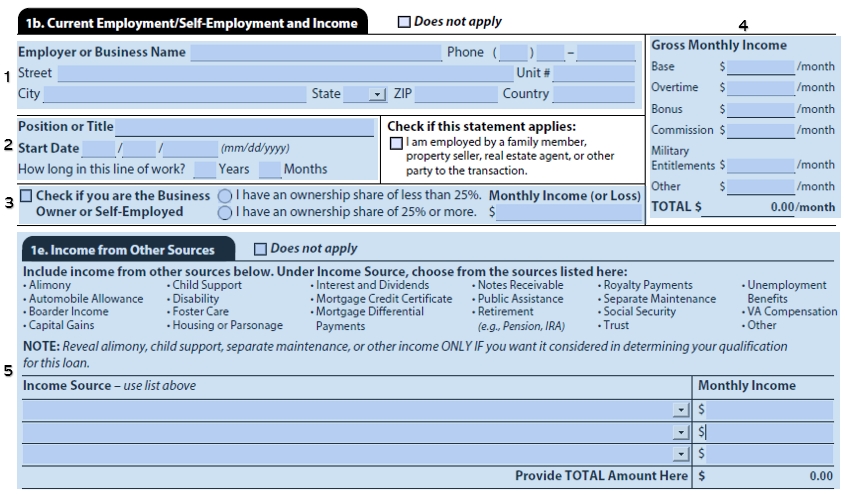
Task: Click the Employer or Business Name field
Action: pyautogui.click(x=315, y=53)
